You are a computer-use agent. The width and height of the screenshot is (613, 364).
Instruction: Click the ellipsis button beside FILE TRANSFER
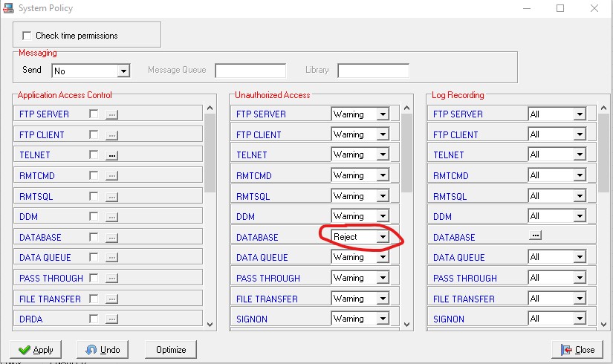112,299
